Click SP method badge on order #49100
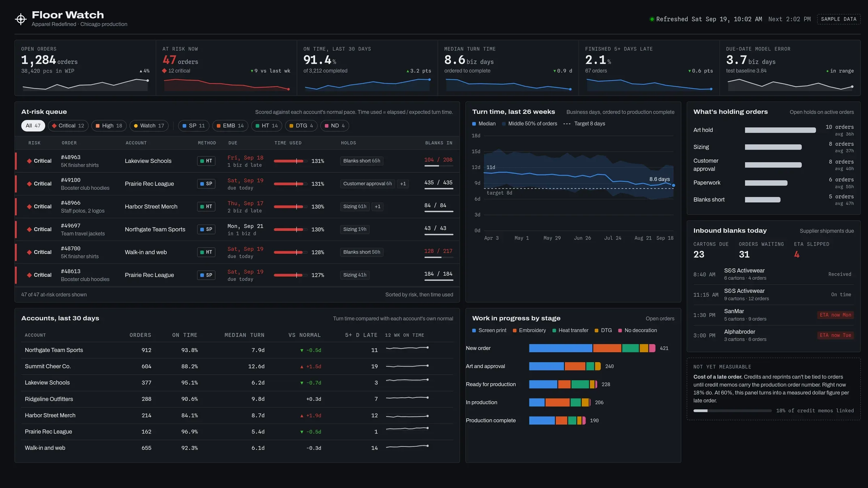The image size is (868, 488). tap(206, 184)
